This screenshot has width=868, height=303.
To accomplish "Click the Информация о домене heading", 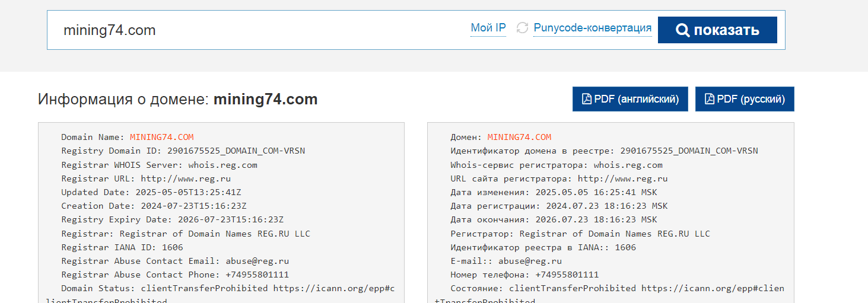I will click(177, 99).
